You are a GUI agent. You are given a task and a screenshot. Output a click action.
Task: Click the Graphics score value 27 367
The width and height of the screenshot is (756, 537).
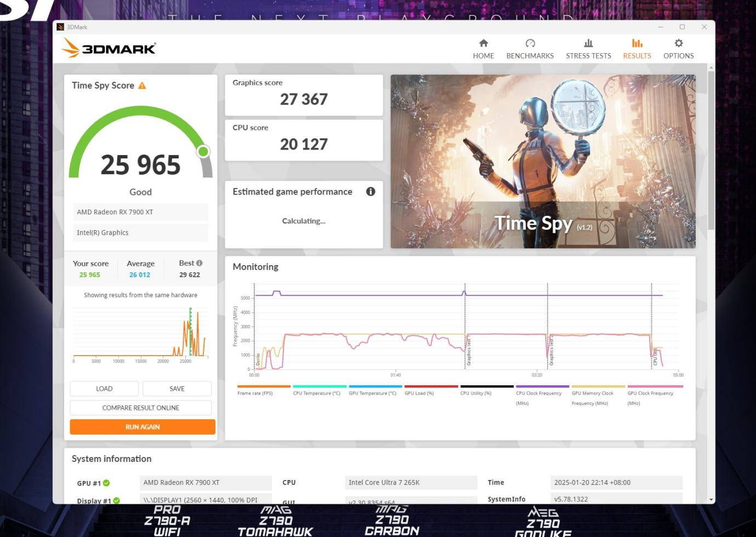304,99
